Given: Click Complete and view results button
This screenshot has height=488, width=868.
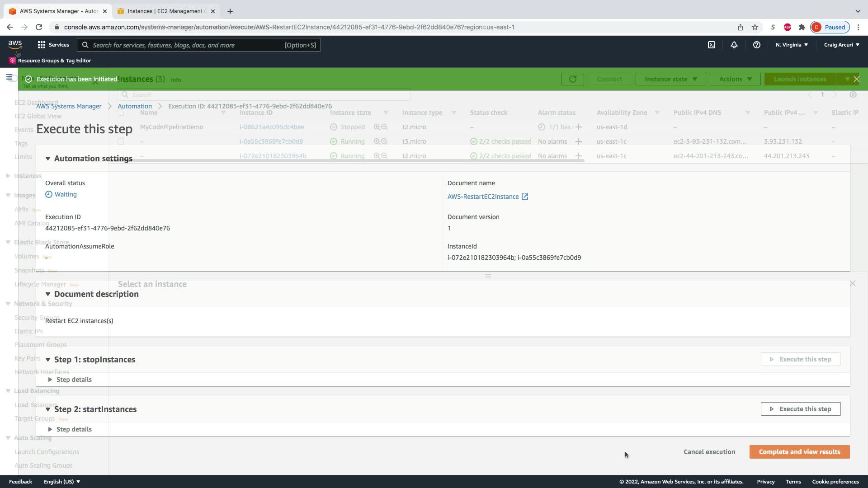Looking at the screenshot, I should (799, 452).
